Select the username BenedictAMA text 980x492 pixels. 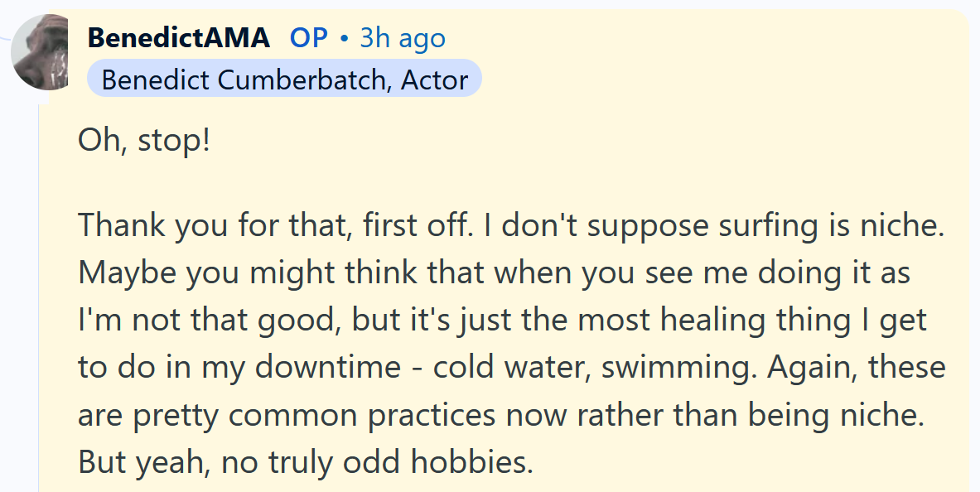tap(177, 37)
